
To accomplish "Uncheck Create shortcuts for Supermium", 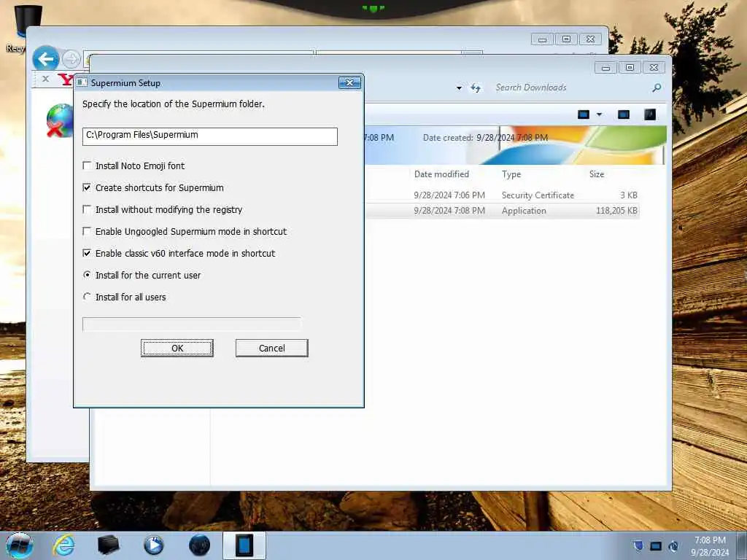I will pos(87,187).
